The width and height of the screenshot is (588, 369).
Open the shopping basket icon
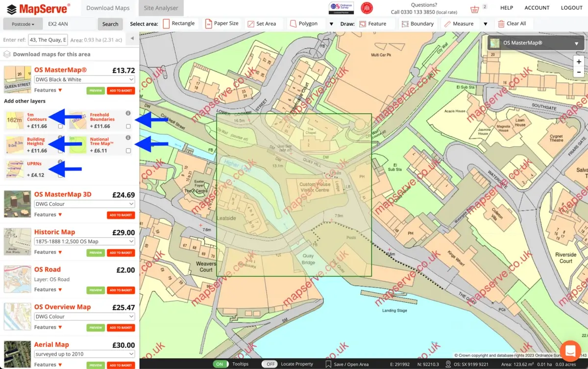474,9
